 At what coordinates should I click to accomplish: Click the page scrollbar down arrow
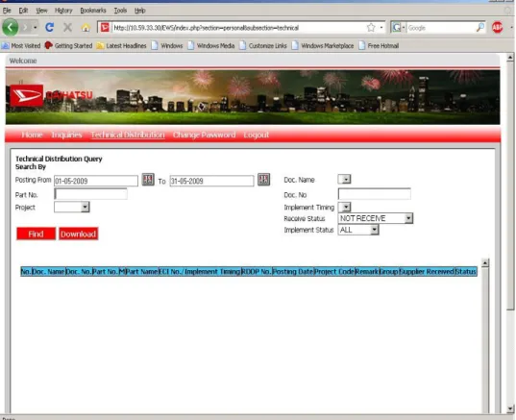tap(509, 408)
